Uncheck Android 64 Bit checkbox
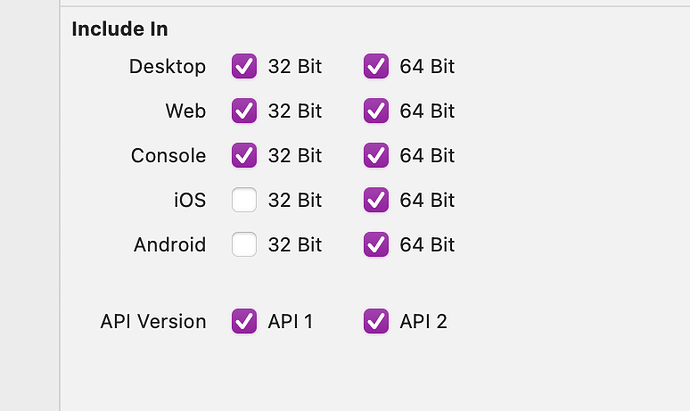This screenshot has width=690, height=411. (376, 245)
